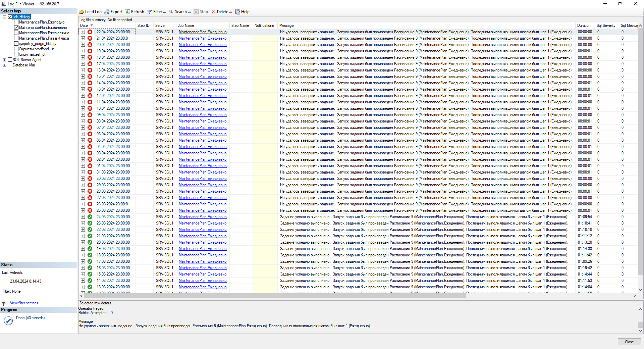
Task: Enable the MaintenancePlan.Ежегодно checkbox
Action: pyautogui.click(x=16, y=22)
